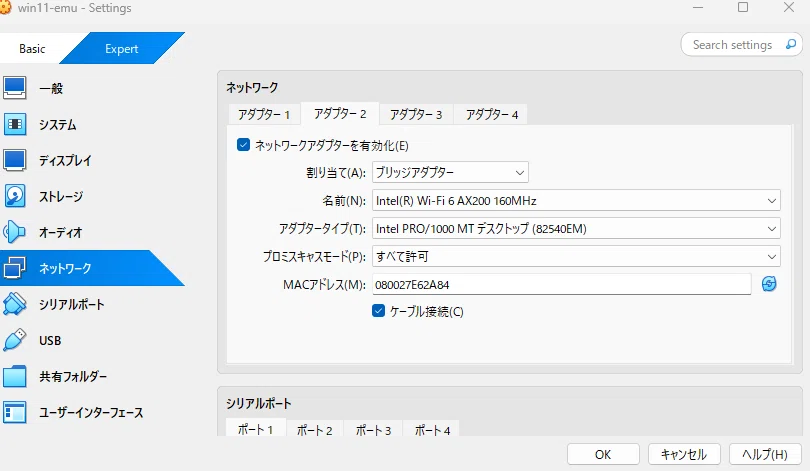Image resolution: width=810 pixels, height=471 pixels.
Task: Select 共有フォルダー label in sidebar
Action: pos(73,376)
